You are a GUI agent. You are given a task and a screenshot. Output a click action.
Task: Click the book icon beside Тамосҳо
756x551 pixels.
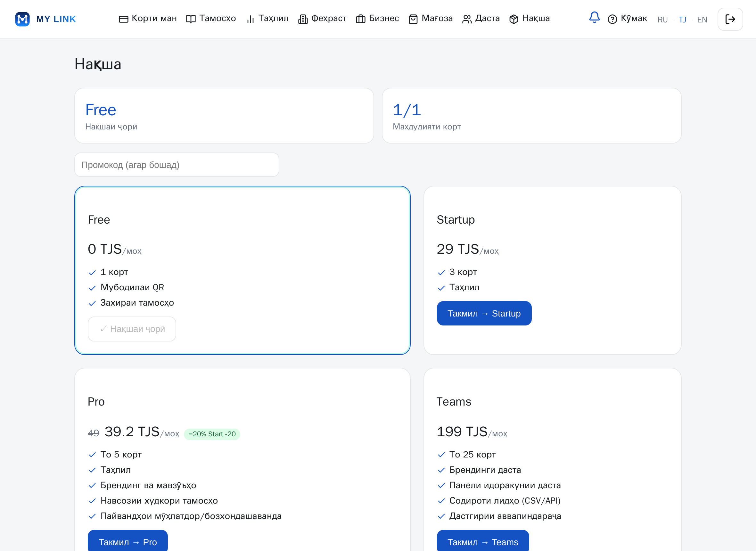[x=191, y=19]
